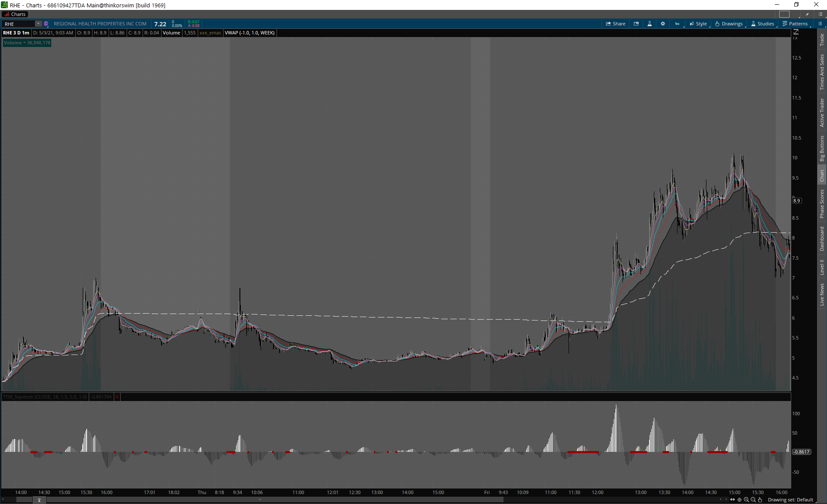Click the Drawing set: Default selector
Image resolution: width=827 pixels, height=504 pixels.
pos(790,500)
